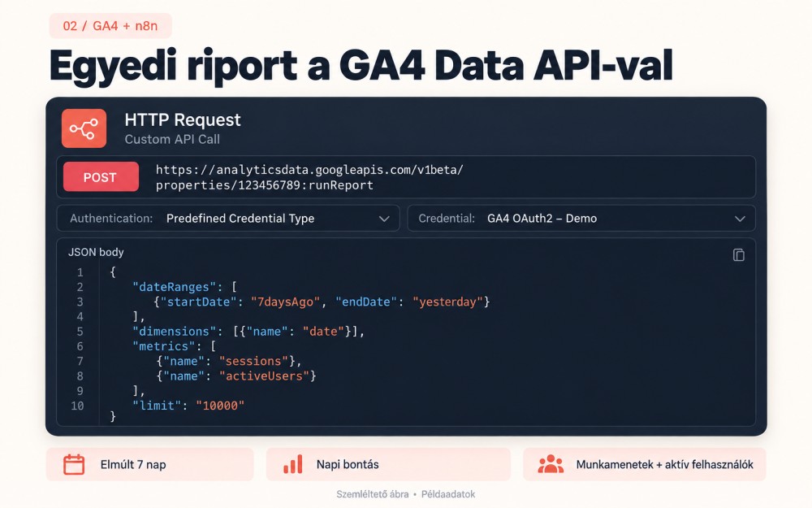Open the POST method selector
This screenshot has height=508, width=812.
pyautogui.click(x=101, y=176)
